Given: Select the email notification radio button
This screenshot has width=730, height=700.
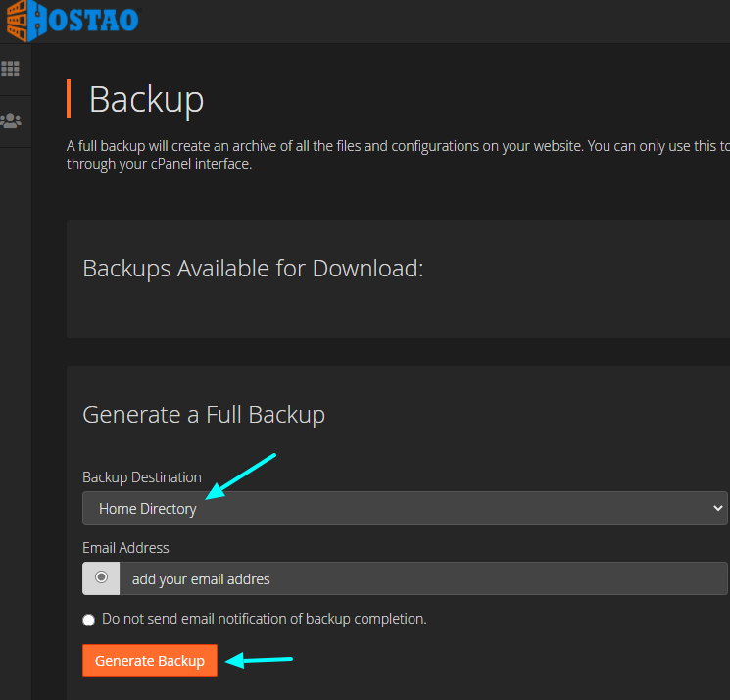Looking at the screenshot, I should 101,577.
